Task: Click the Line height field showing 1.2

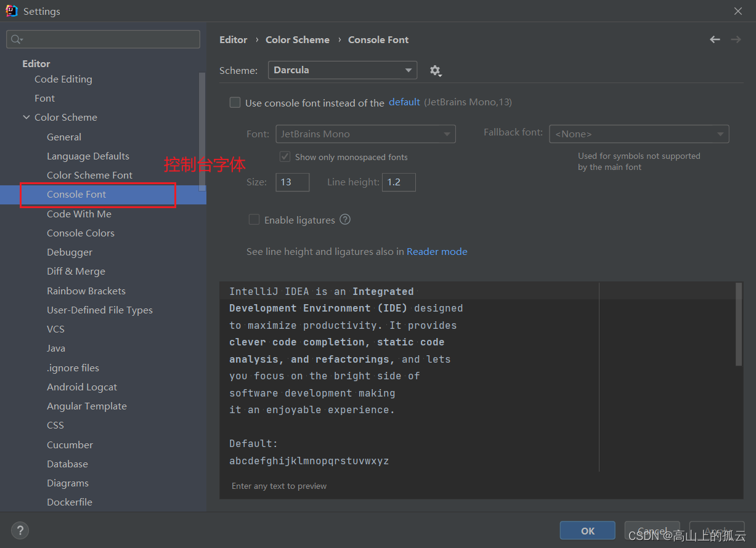Action: click(399, 182)
